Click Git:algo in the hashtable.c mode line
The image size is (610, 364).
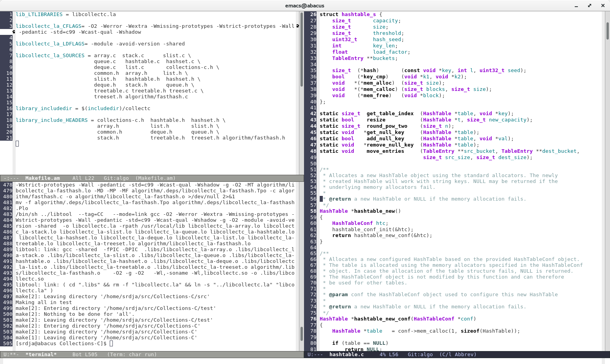[x=420, y=354]
